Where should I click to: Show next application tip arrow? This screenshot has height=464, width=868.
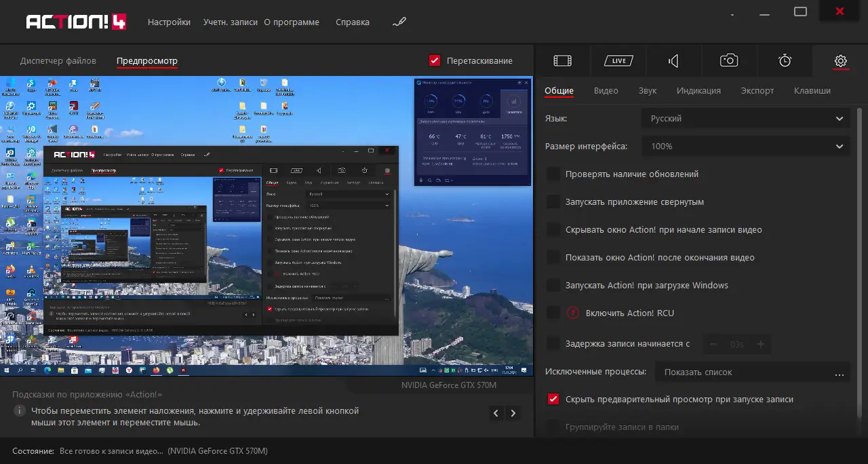click(x=513, y=413)
